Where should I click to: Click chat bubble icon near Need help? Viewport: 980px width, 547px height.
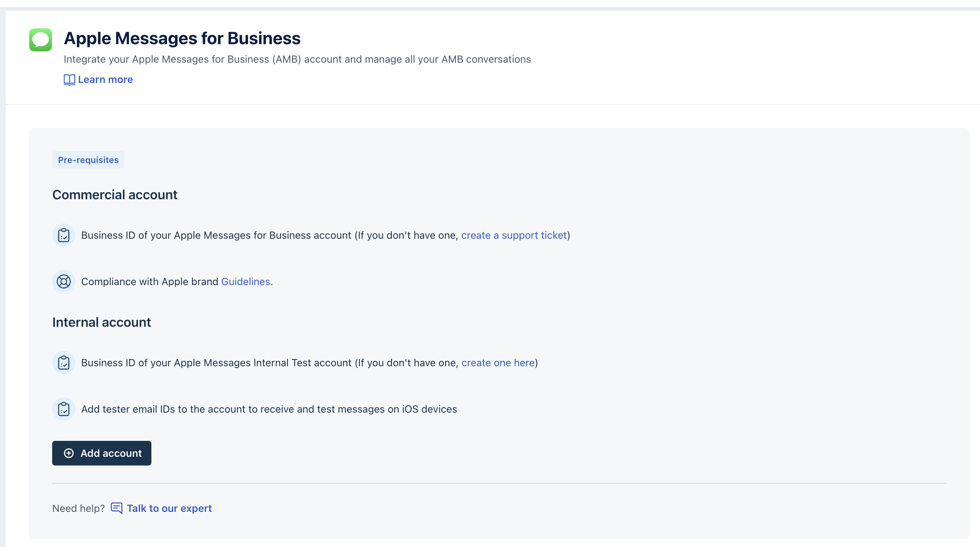tap(116, 508)
